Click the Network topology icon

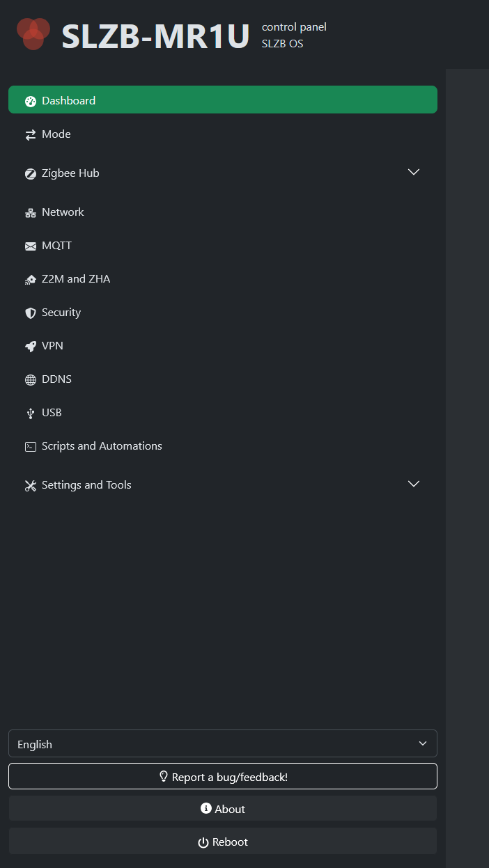[x=31, y=213]
